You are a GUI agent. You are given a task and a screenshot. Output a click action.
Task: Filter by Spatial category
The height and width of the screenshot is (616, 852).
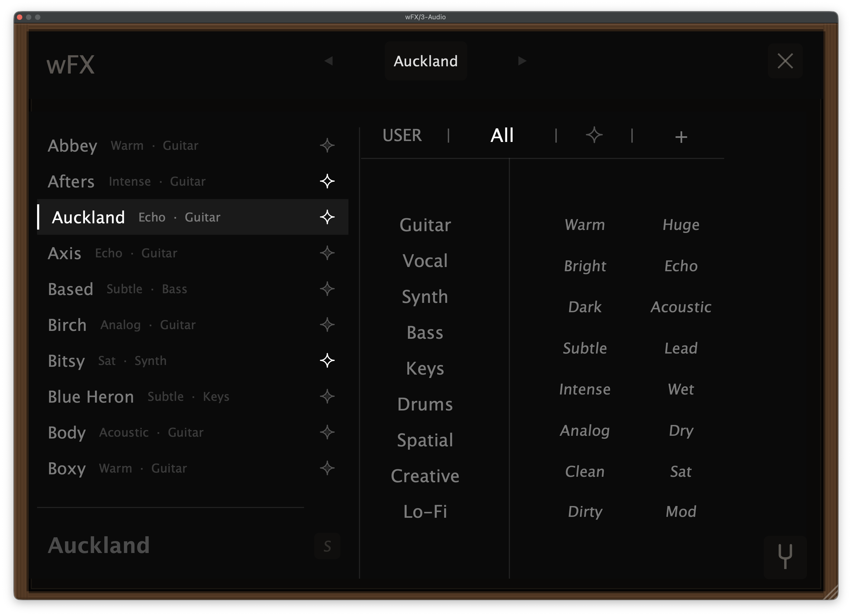click(x=425, y=440)
